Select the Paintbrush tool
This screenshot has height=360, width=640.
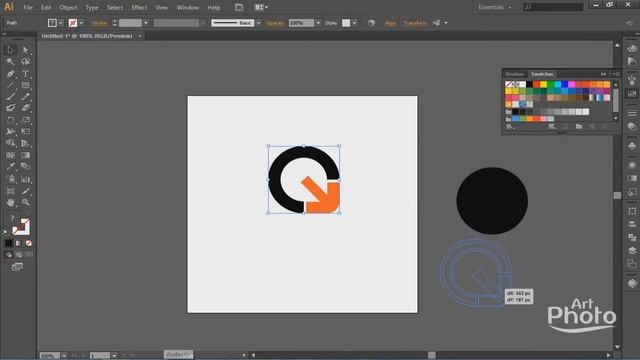point(11,97)
